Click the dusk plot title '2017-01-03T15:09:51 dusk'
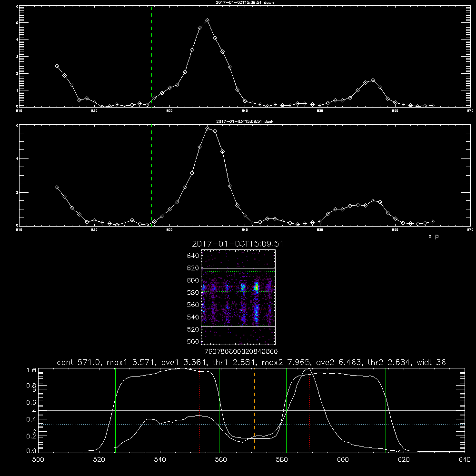 click(245, 121)
